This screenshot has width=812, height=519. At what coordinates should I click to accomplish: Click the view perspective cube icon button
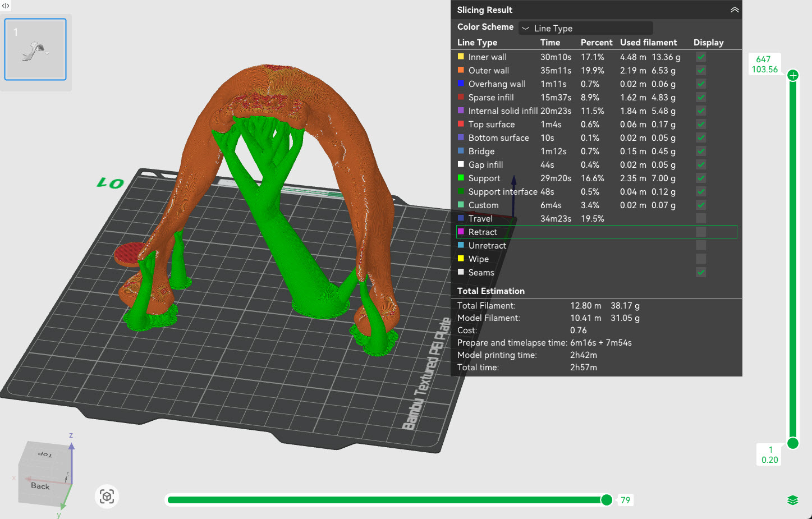pyautogui.click(x=107, y=497)
